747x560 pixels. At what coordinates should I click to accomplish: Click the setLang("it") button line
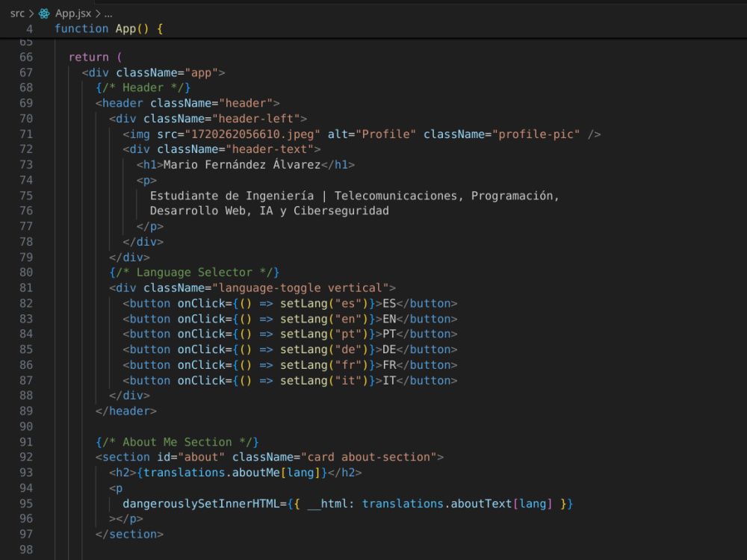point(290,381)
